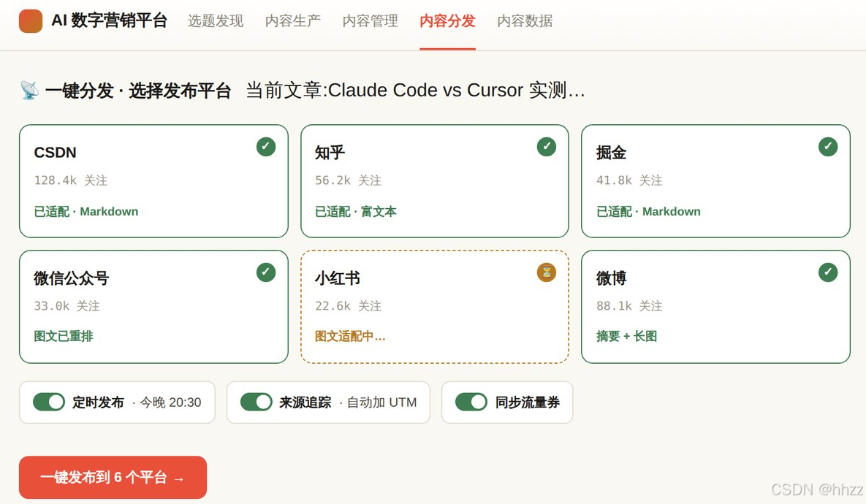Click the 41.8k 关注 follower count
866x504 pixels.
pyautogui.click(x=629, y=180)
